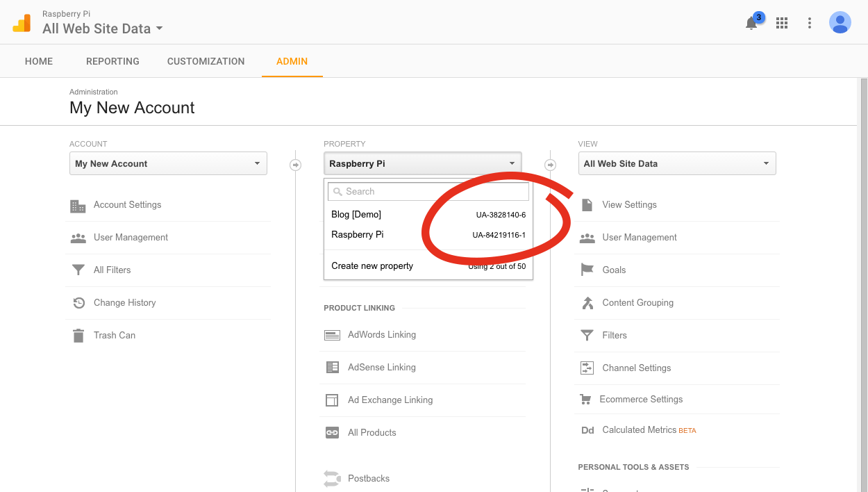
Task: Click the View Settings document icon
Action: coord(587,205)
